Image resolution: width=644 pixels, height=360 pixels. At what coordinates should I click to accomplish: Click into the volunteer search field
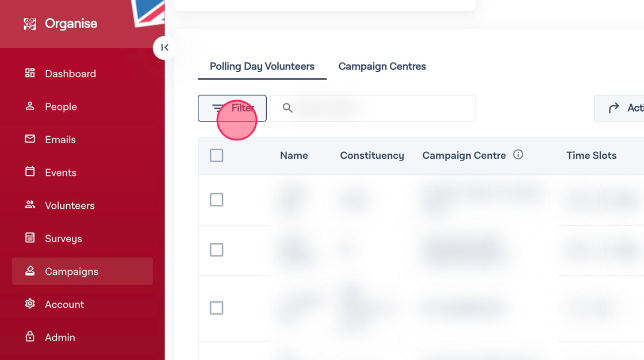click(379, 108)
